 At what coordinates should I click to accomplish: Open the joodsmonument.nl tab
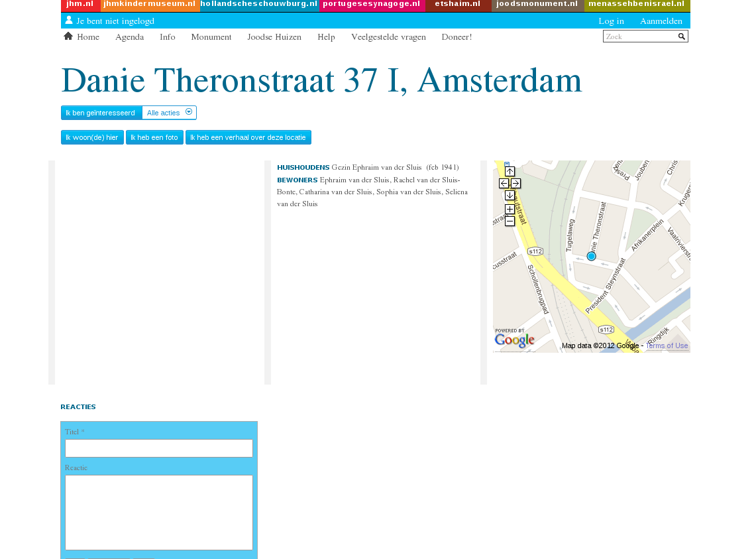click(x=537, y=5)
